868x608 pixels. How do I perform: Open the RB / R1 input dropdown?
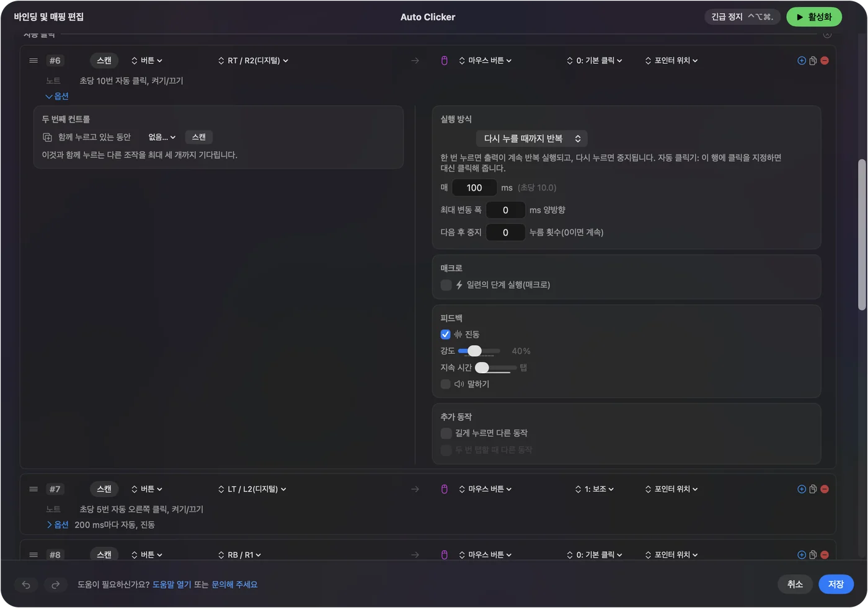[x=239, y=555]
